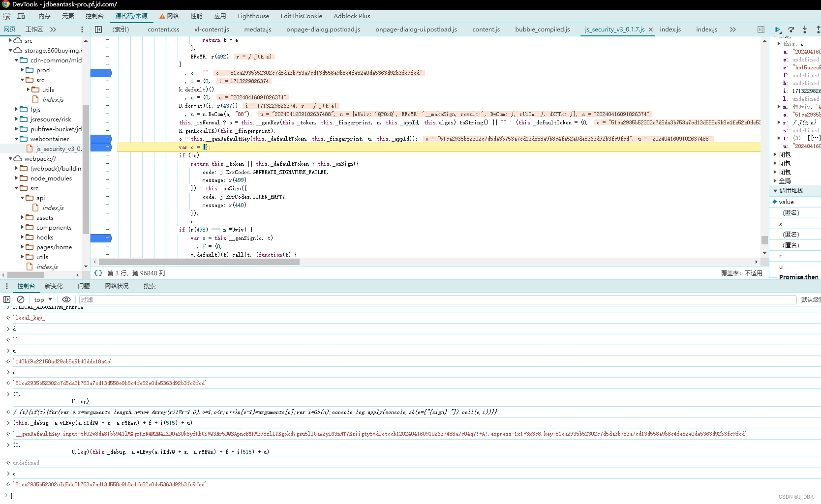Open the EditThisCookie panel
Viewport: 821px width, 504px height.
(x=301, y=16)
